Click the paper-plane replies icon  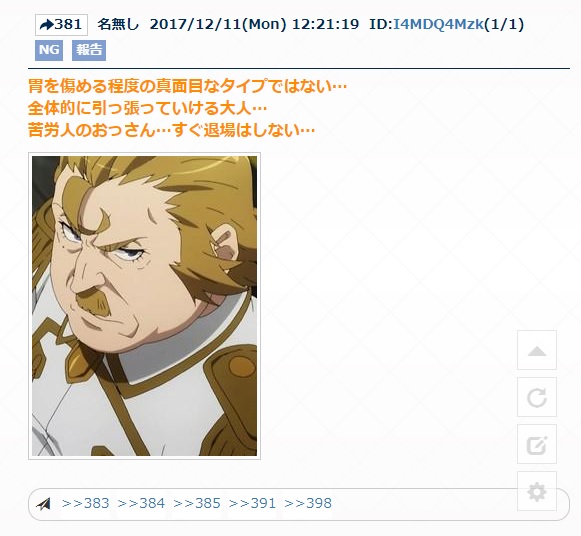point(44,504)
